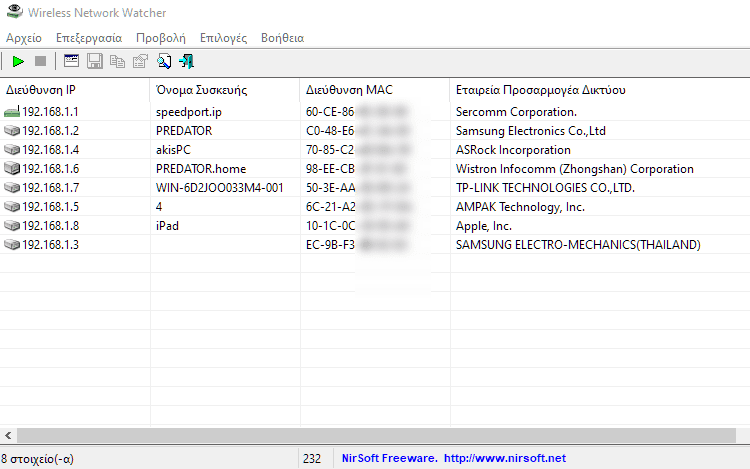This screenshot has height=469, width=750.
Task: Click the exit door icon in toolbar
Action: [x=187, y=61]
